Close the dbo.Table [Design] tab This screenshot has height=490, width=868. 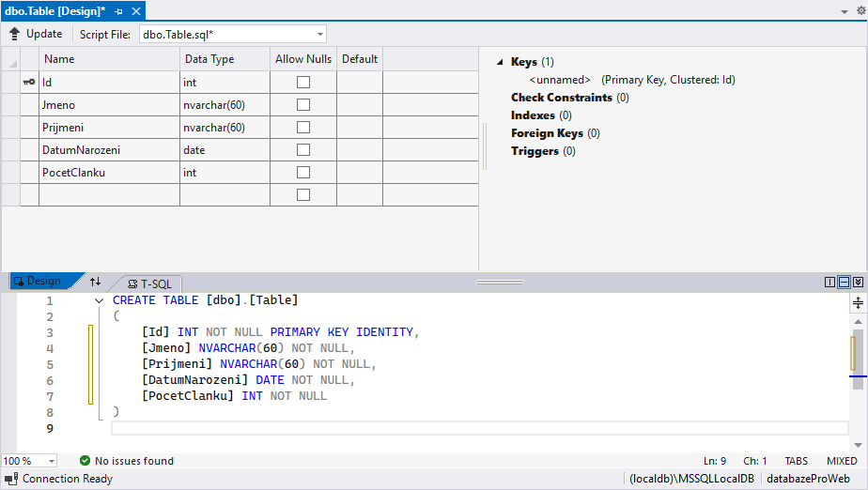tap(135, 11)
